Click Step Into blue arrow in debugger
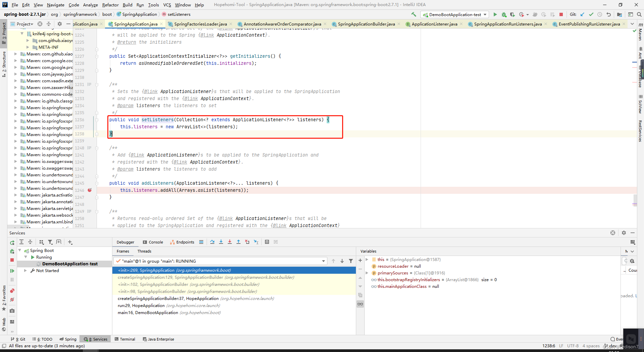This screenshot has height=352, width=644. (221, 242)
